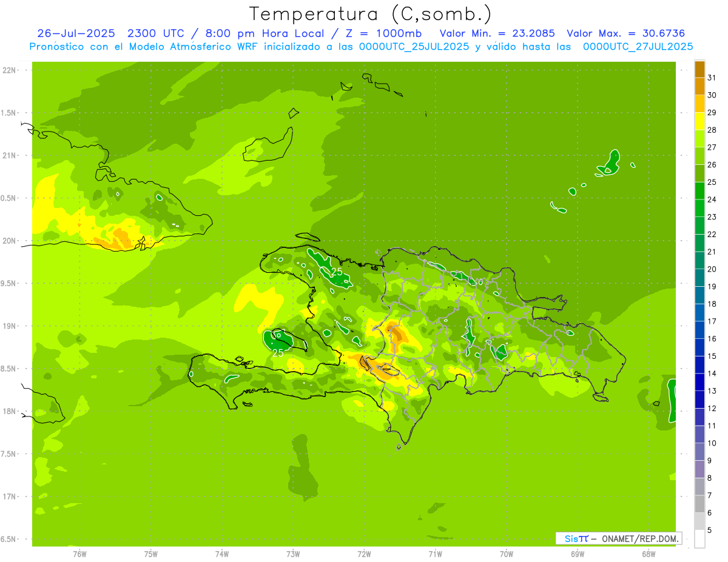728x562 pixels.
Task: Click colorbar value label "20"
Action: pyautogui.click(x=712, y=269)
